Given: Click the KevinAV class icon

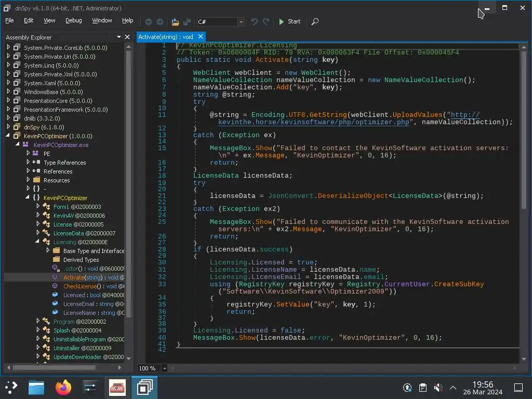Looking at the screenshot, I should tap(46, 215).
